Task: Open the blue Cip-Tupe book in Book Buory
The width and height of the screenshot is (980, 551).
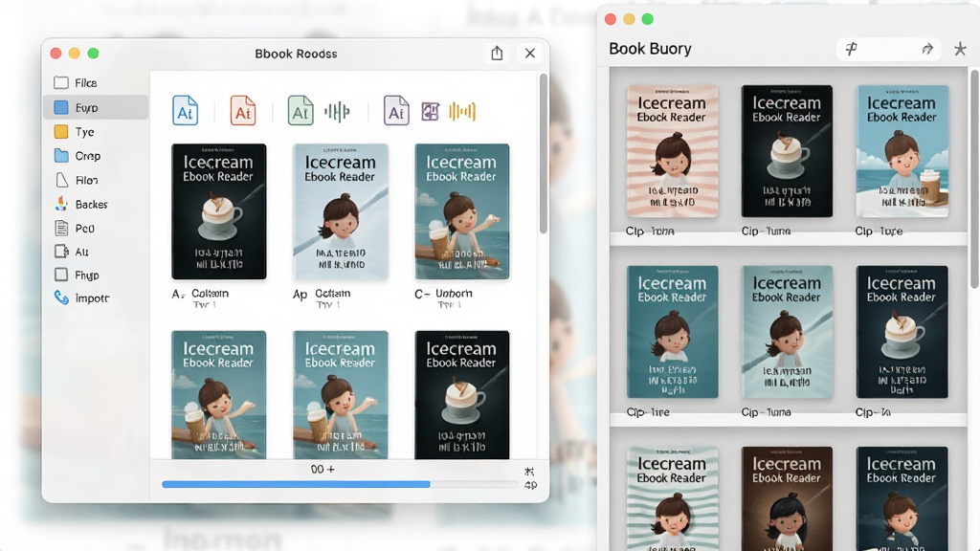Action: click(x=902, y=151)
